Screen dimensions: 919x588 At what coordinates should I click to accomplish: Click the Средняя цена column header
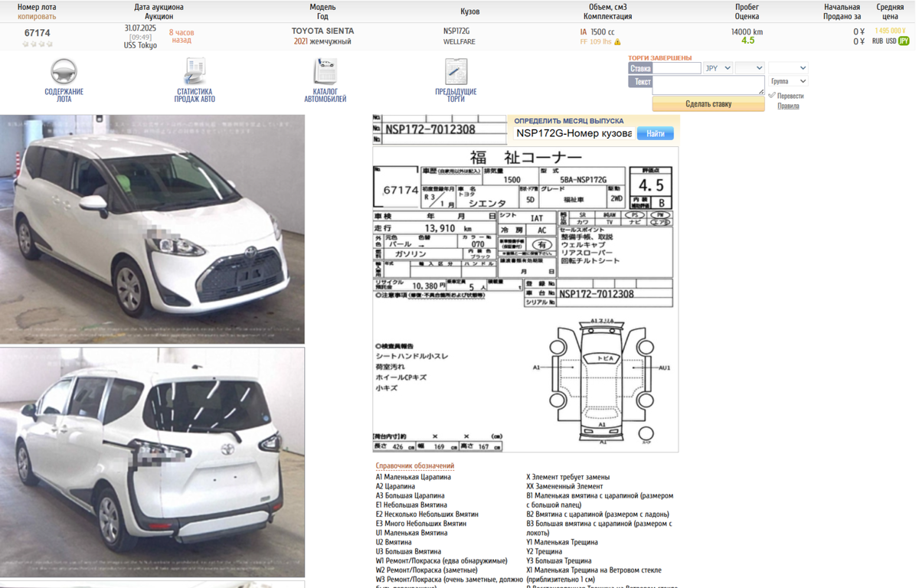pyautogui.click(x=889, y=11)
